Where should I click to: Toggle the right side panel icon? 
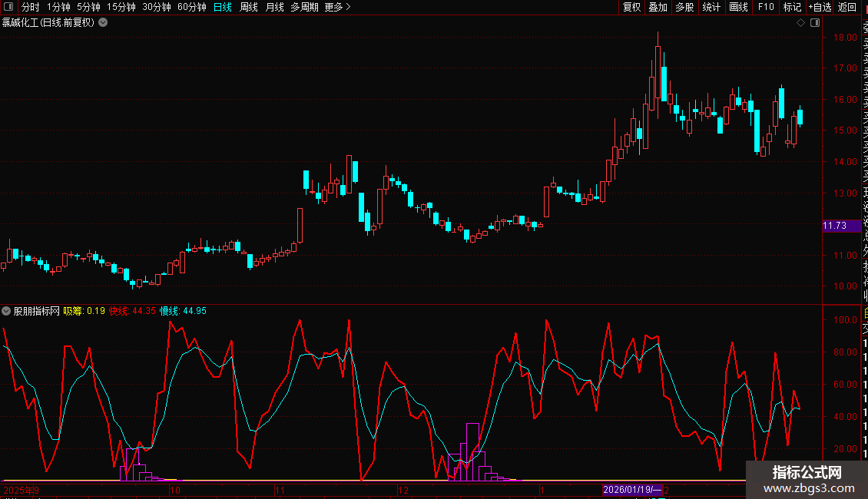pyautogui.click(x=815, y=23)
